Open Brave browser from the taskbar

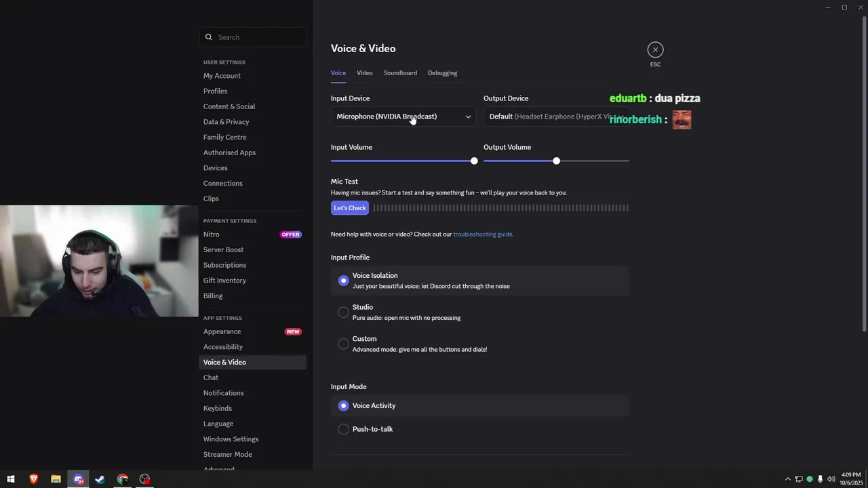pos(34,479)
